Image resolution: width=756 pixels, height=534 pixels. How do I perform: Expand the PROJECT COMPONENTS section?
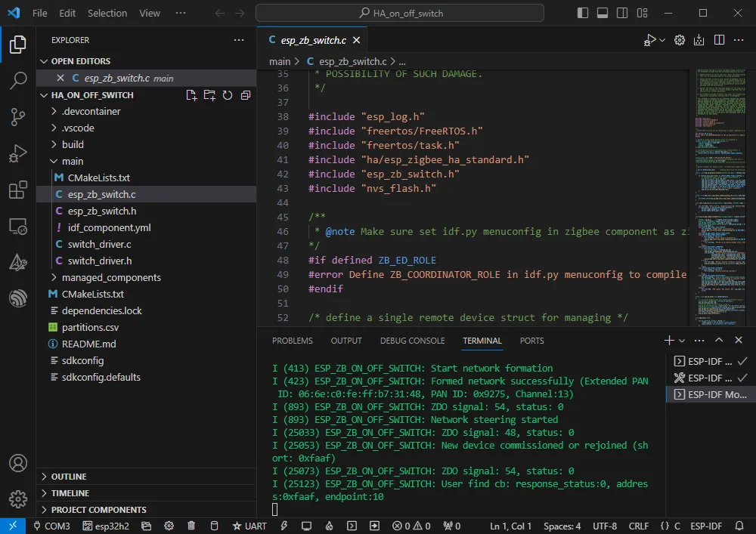click(98, 510)
